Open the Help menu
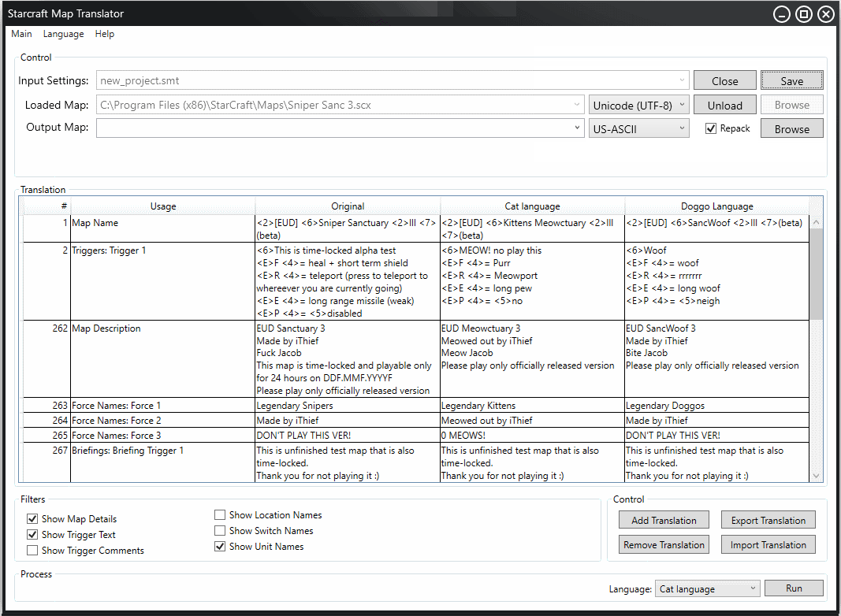The image size is (841, 616). point(104,34)
